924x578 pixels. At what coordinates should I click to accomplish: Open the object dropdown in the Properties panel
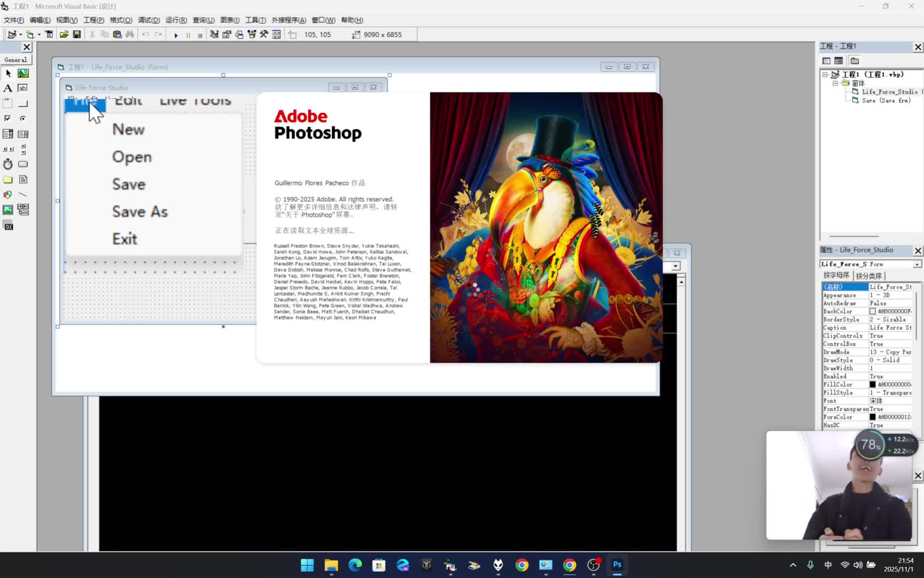click(x=917, y=264)
